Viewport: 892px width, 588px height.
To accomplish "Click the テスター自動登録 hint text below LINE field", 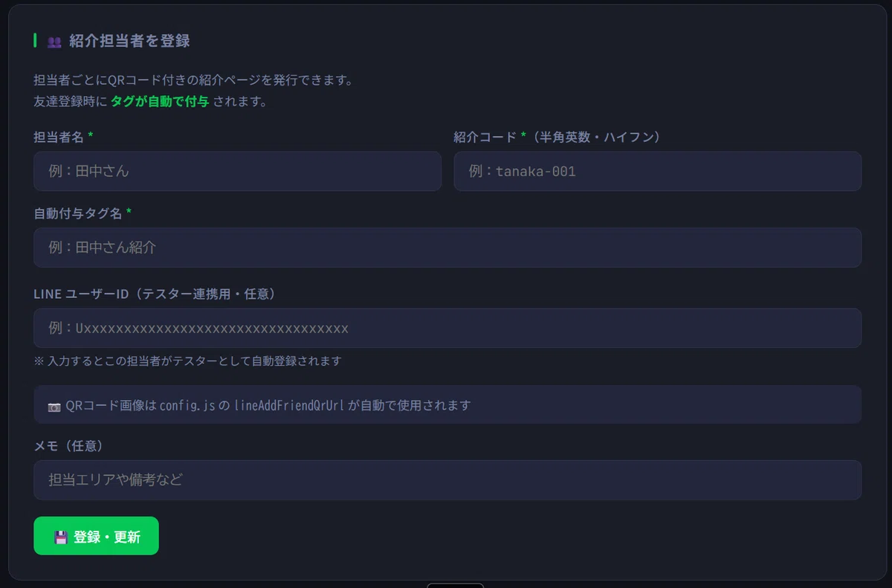I will coord(187,361).
